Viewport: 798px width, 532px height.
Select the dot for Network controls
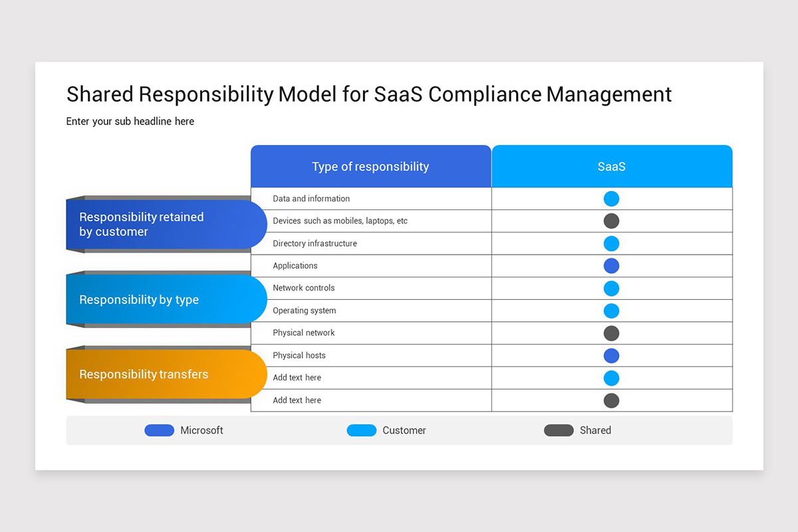point(611,288)
